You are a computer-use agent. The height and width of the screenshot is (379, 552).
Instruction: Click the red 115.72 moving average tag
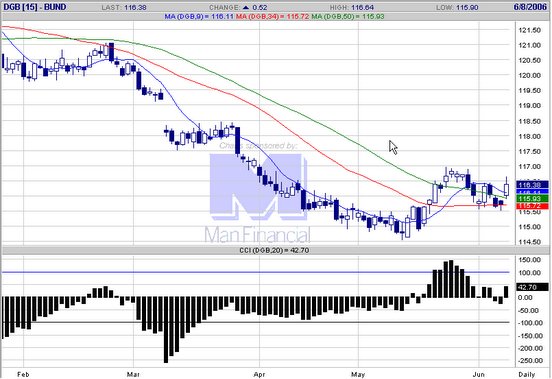click(532, 206)
